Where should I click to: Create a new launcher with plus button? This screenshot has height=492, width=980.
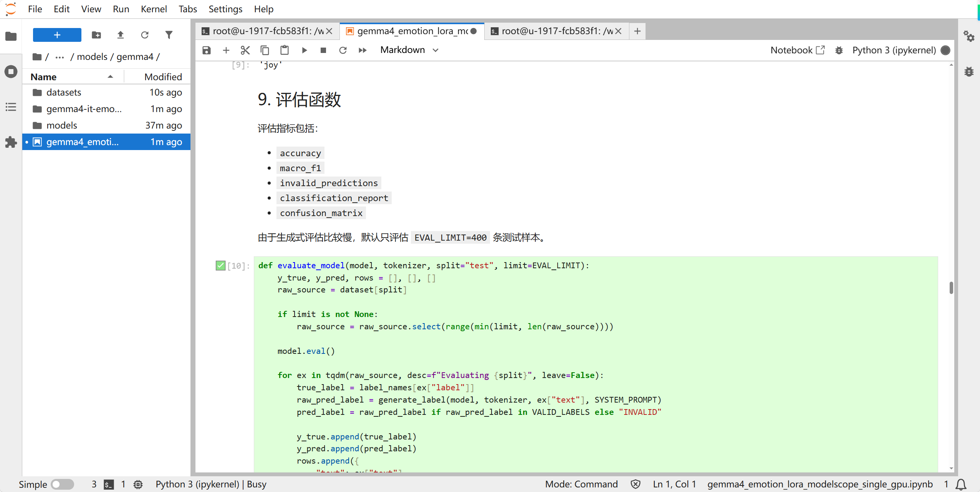click(57, 35)
